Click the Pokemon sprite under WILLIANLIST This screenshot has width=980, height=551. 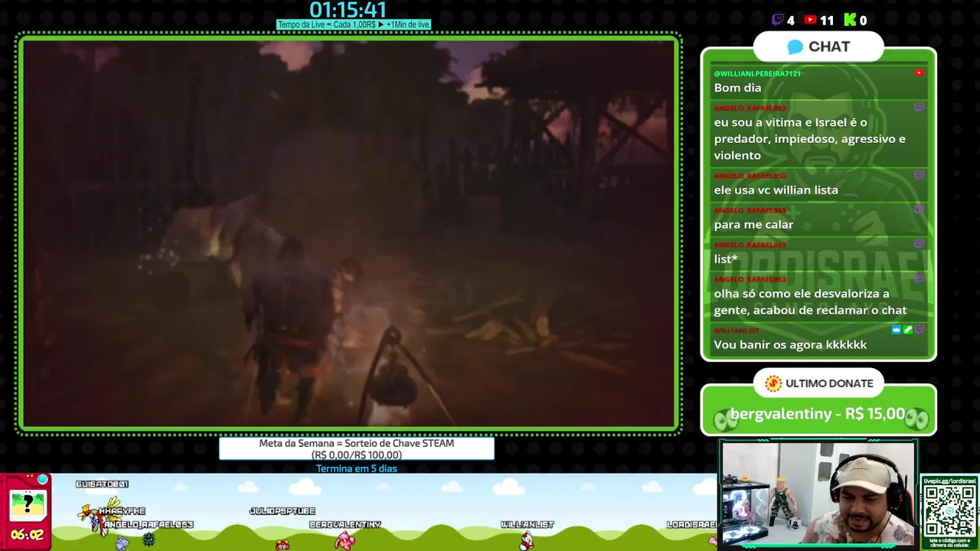pos(527,540)
